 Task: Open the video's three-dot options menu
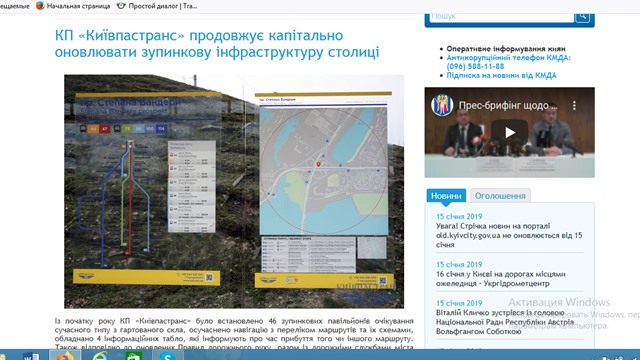(x=574, y=106)
